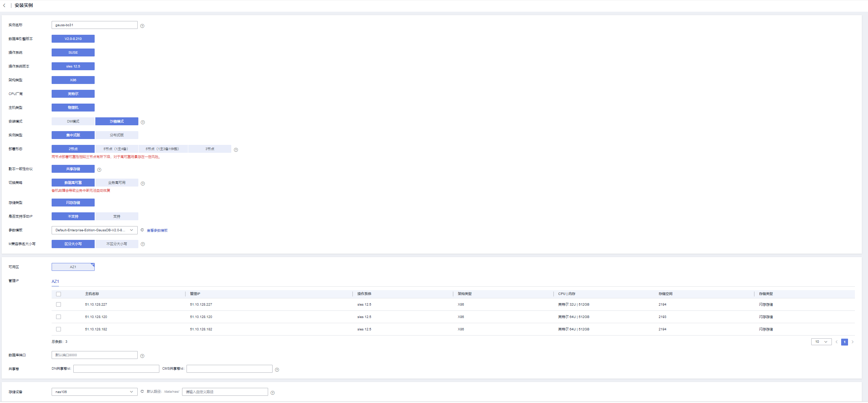
Task: Check the box for host 51.10.128.227
Action: pyautogui.click(x=59, y=305)
